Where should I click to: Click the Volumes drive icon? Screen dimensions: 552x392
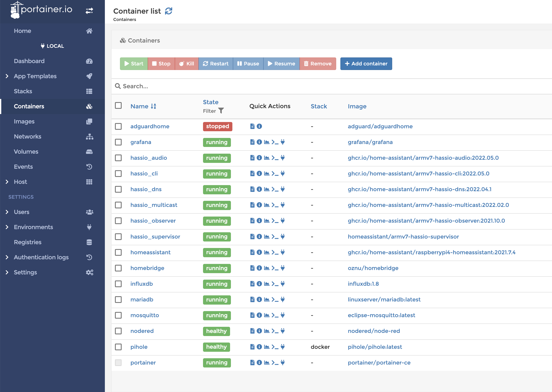pyautogui.click(x=89, y=152)
